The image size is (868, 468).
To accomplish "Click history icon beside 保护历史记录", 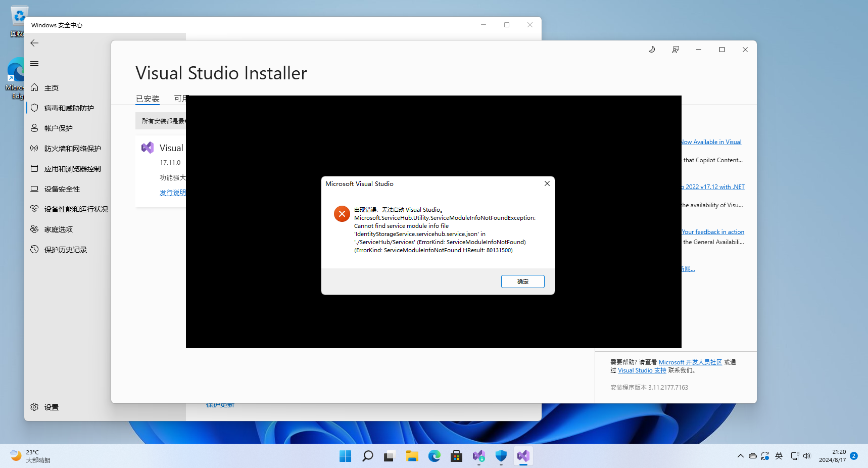I will pos(34,249).
